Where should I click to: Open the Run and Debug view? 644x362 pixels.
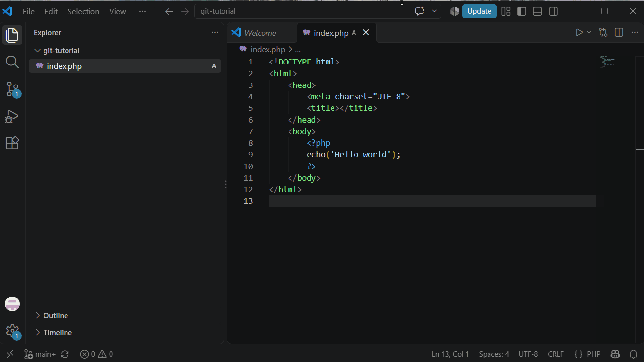12,116
